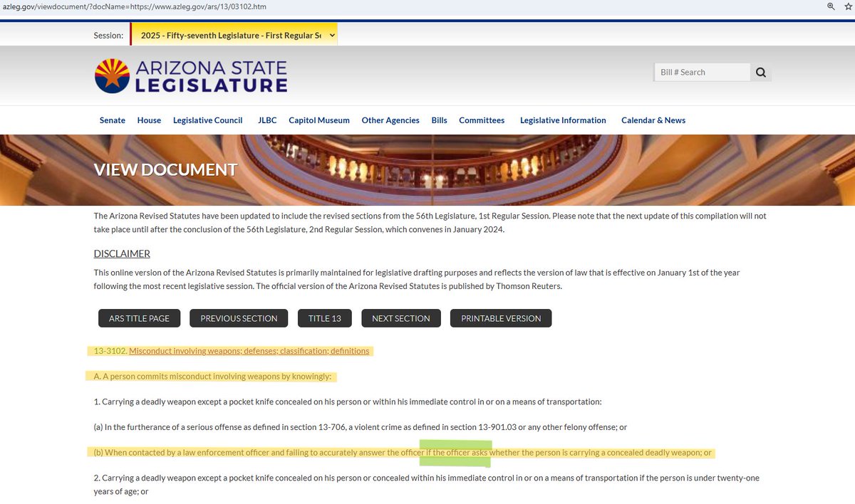The width and height of the screenshot is (855, 504).
Task: Click paragraph '2. Carrying a deadly weapon except a pocket knife'
Action: 426,485
